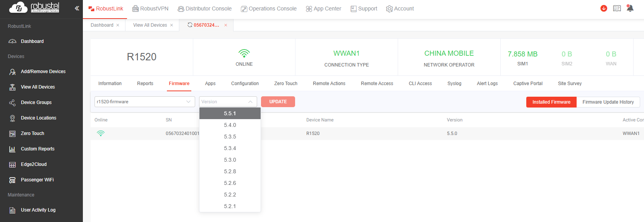Viewport: 644px width, 222px height.
Task: Open Device Locations from the sidebar
Action: coord(38,118)
